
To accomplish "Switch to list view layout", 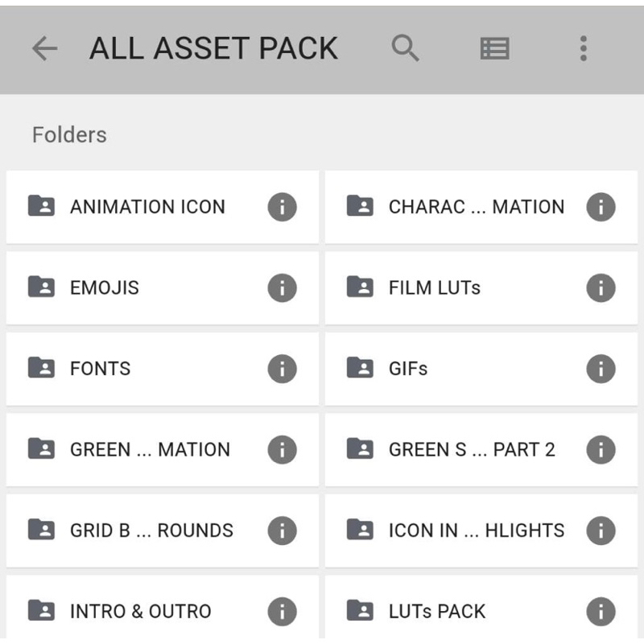I will (494, 49).
